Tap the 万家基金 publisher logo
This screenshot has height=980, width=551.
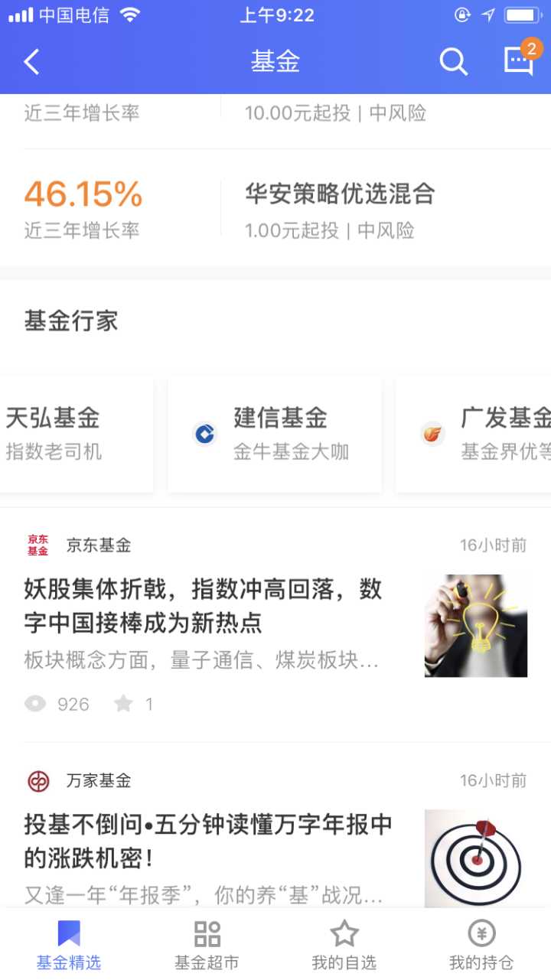tap(37, 781)
